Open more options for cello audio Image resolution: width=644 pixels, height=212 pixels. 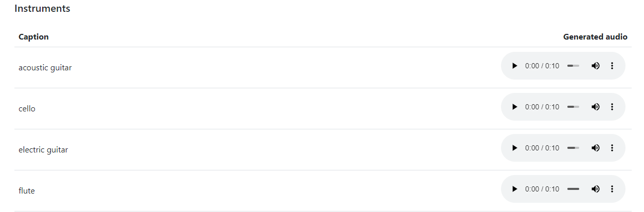[x=612, y=107]
